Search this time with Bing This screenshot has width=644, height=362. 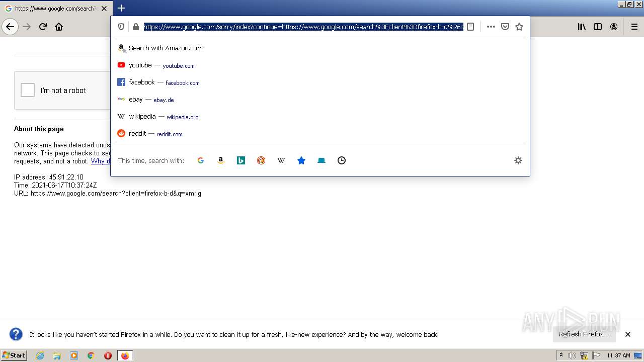(241, 160)
